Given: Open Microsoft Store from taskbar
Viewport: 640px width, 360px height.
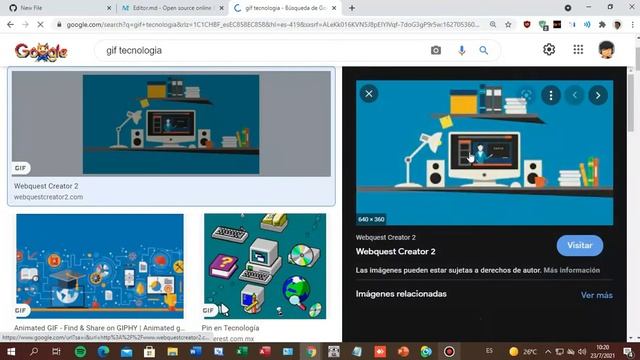Looking at the screenshot, I should point(149,351).
